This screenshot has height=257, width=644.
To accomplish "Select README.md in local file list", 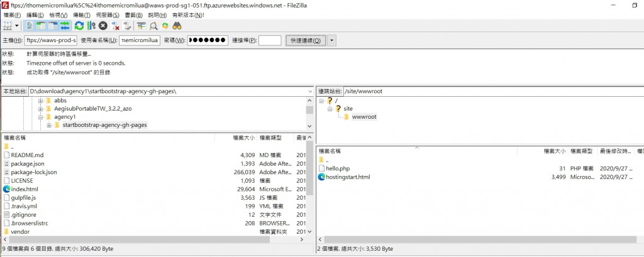I will (27, 155).
